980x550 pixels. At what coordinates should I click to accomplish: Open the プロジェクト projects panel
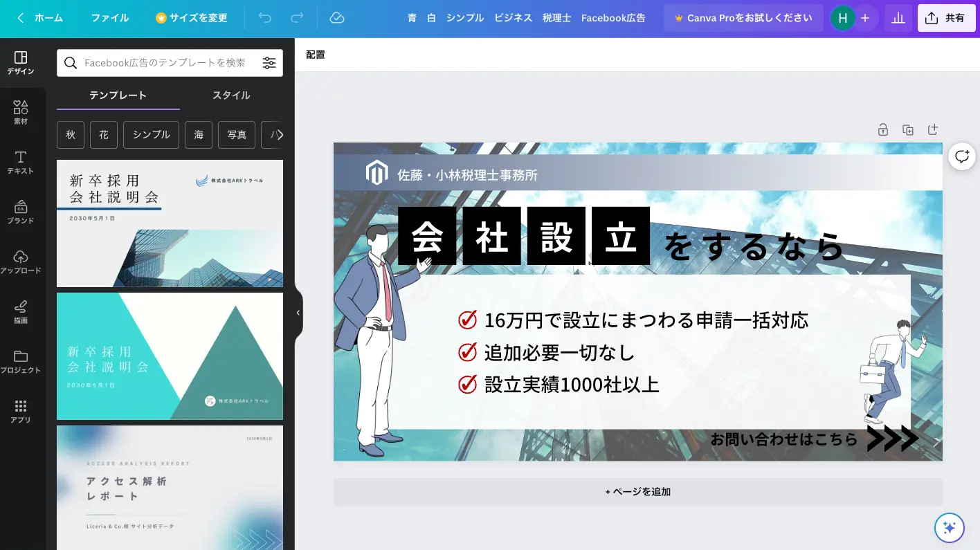(21, 361)
